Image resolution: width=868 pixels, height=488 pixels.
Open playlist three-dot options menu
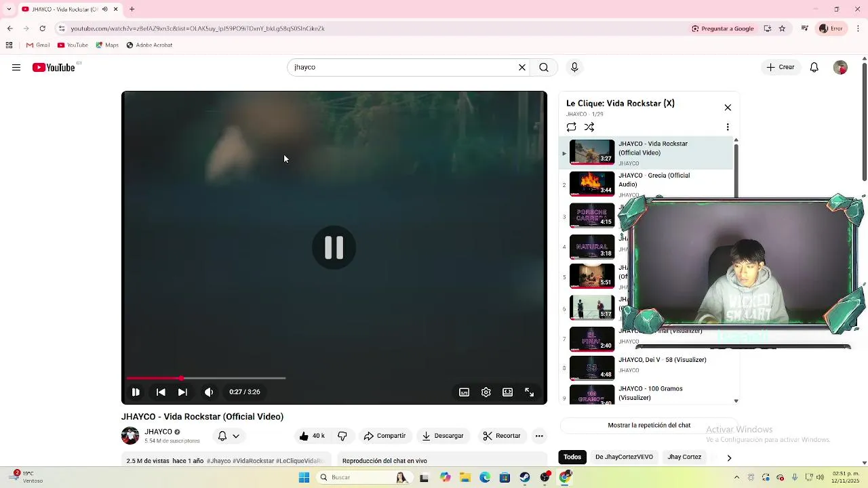pyautogui.click(x=728, y=127)
